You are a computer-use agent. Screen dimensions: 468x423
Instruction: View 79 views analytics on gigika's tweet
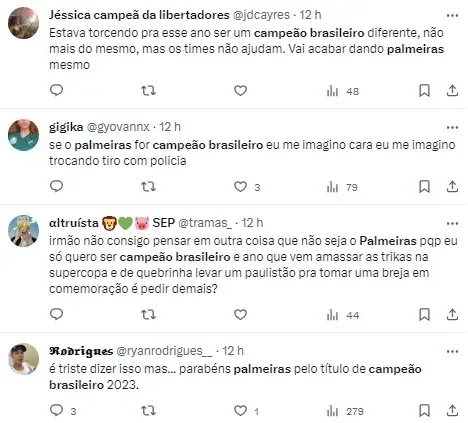342,187
